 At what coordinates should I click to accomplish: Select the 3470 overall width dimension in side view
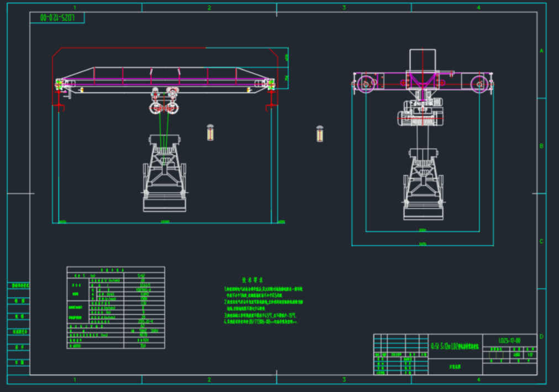(423, 244)
